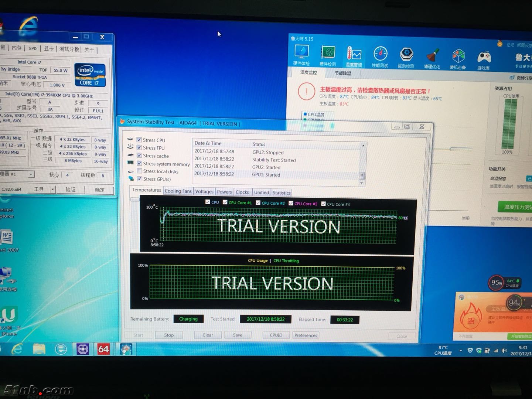532x399 pixels.
Task: Uncheck Stress cache in AIDA64
Action: [x=139, y=155]
